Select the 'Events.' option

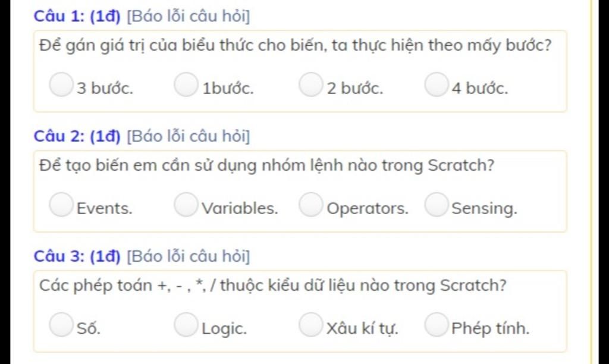click(61, 205)
